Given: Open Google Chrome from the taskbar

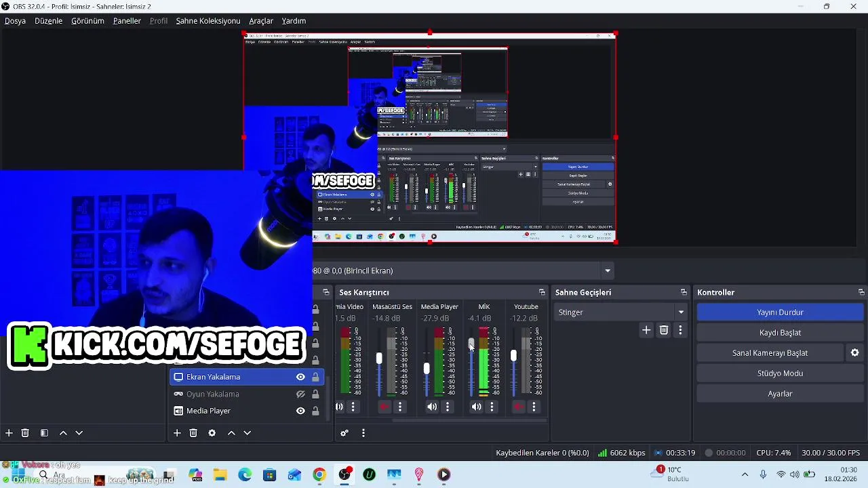Looking at the screenshot, I should [x=319, y=474].
